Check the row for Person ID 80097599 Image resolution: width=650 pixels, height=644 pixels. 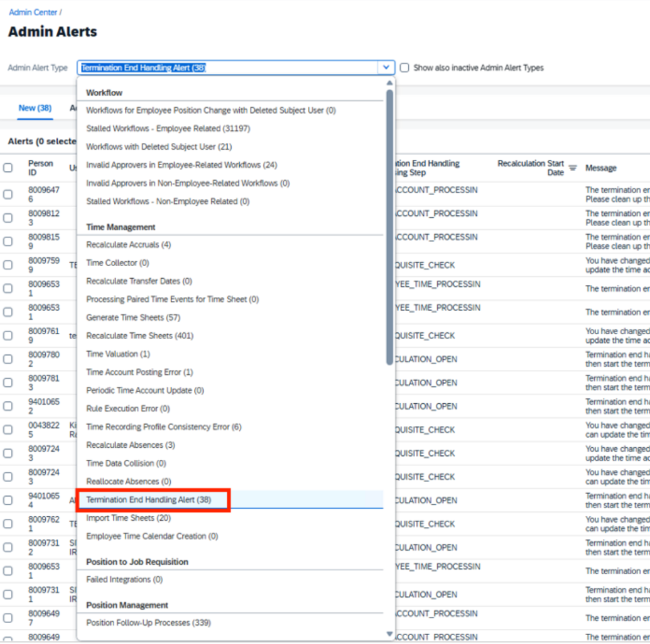pyautogui.click(x=8, y=265)
